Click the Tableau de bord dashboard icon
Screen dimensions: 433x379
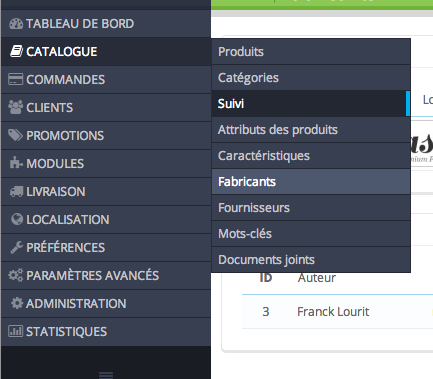[16, 24]
